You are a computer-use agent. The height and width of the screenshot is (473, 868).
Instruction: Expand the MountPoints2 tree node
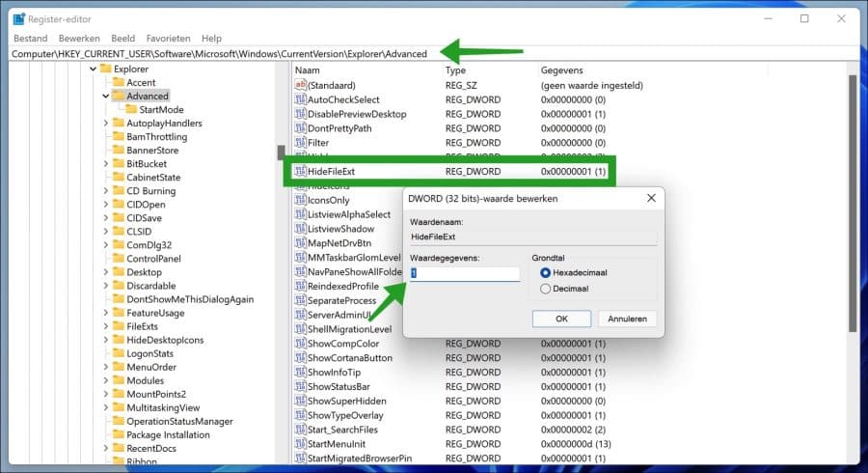coord(106,395)
